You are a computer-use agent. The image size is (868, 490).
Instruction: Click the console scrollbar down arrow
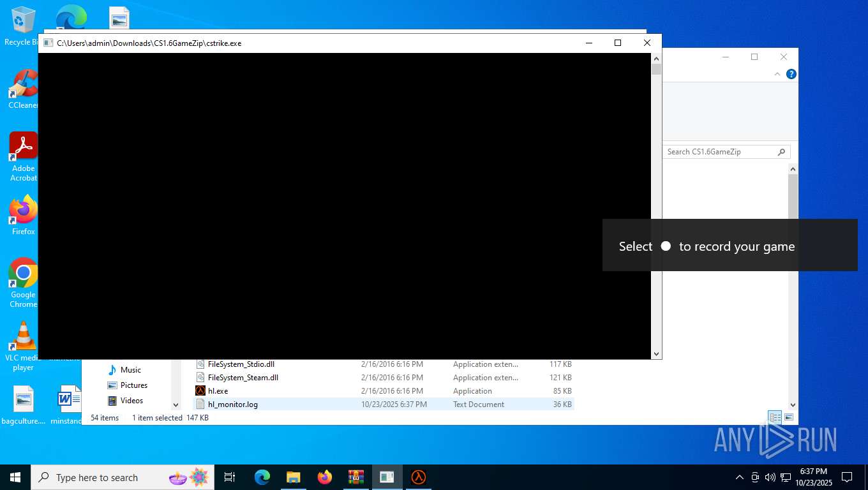656,354
